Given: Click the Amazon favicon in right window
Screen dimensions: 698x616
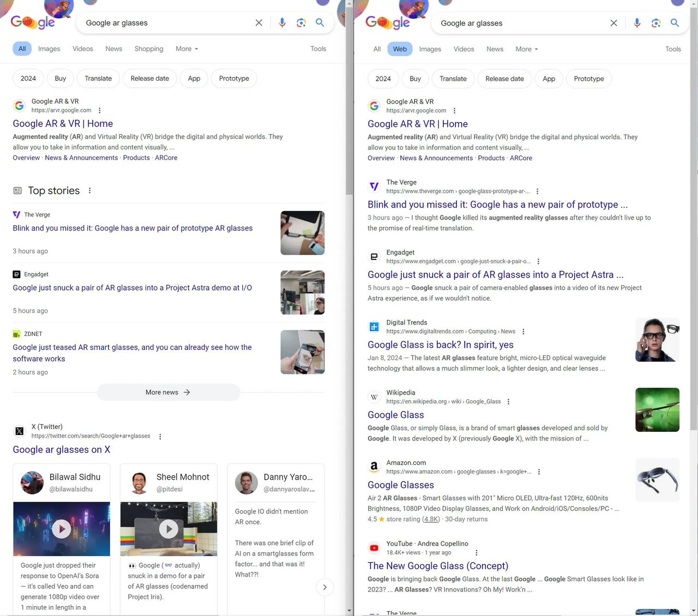Looking at the screenshot, I should 374,467.
